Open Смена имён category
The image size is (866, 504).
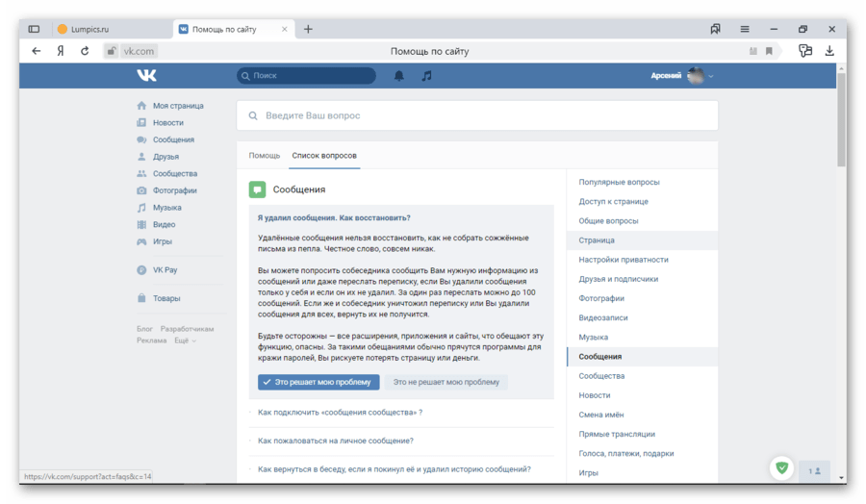[600, 415]
